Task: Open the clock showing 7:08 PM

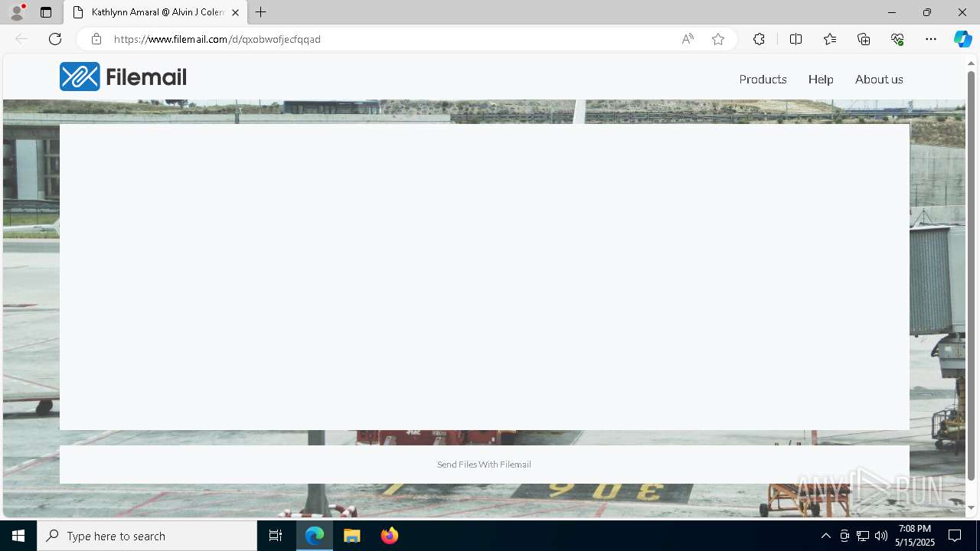Action: pyautogui.click(x=915, y=536)
